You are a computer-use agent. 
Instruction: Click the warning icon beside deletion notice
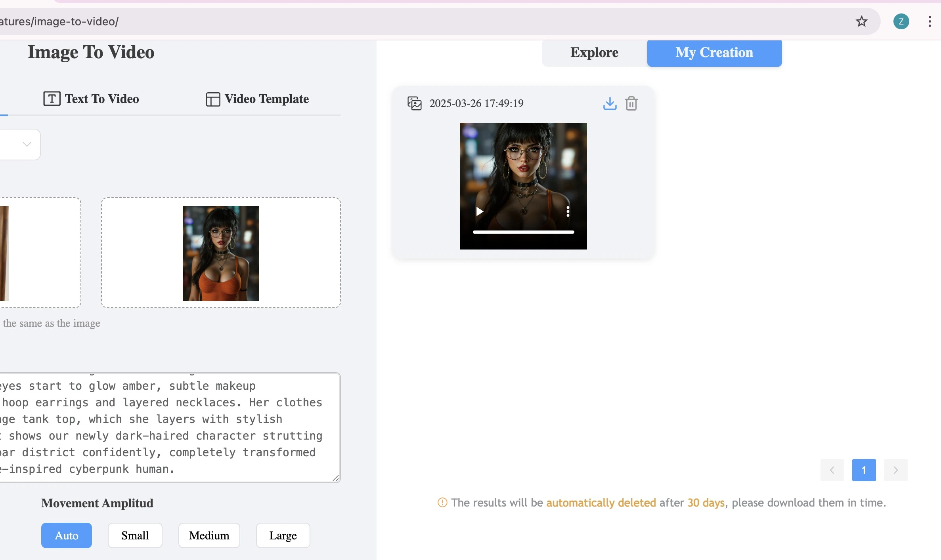click(x=442, y=503)
